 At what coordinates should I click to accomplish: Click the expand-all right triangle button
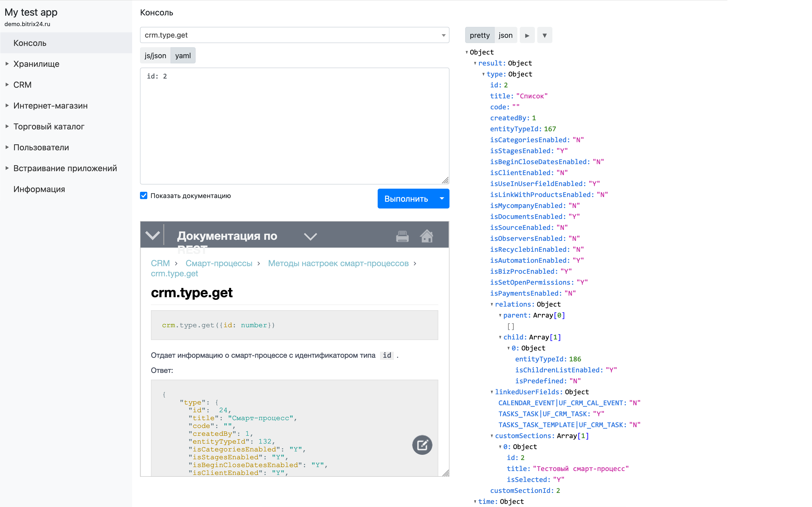tap(527, 35)
